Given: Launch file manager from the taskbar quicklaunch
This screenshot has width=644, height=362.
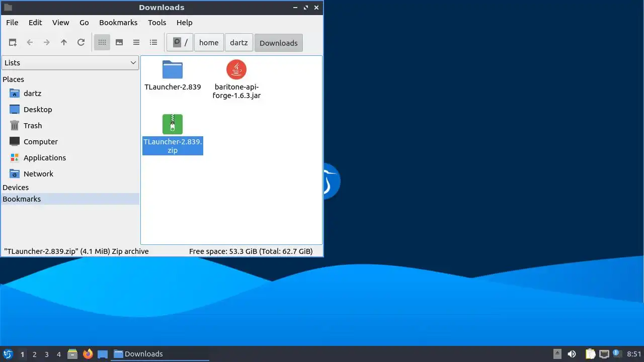Looking at the screenshot, I should coord(72,354).
